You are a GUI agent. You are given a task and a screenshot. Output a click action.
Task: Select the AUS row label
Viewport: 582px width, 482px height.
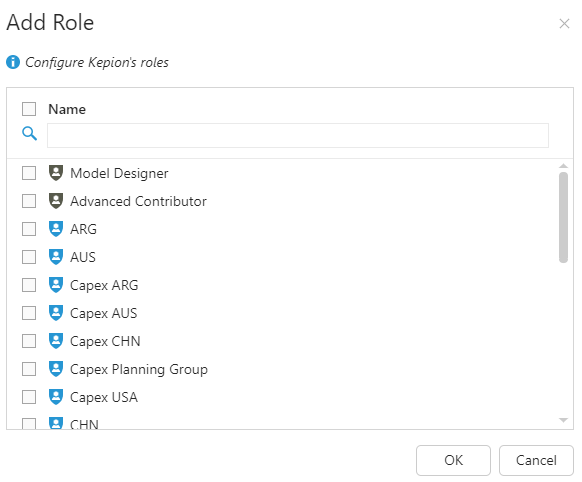tap(83, 257)
